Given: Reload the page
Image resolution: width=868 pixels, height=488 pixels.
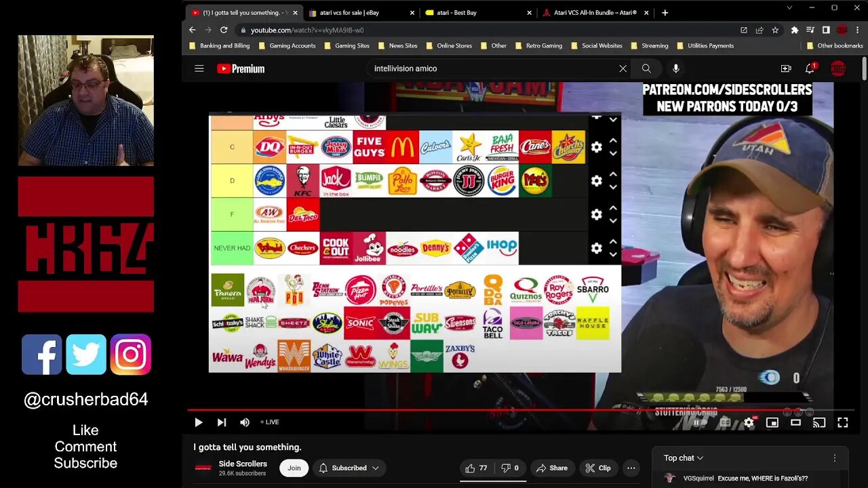Looking at the screenshot, I should click(223, 30).
